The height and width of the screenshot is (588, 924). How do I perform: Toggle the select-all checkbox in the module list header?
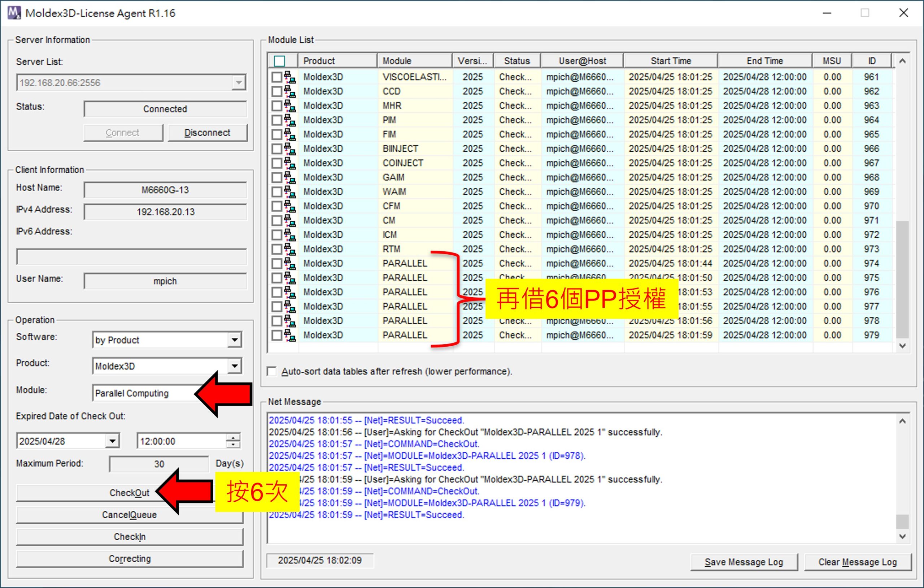[x=279, y=61]
